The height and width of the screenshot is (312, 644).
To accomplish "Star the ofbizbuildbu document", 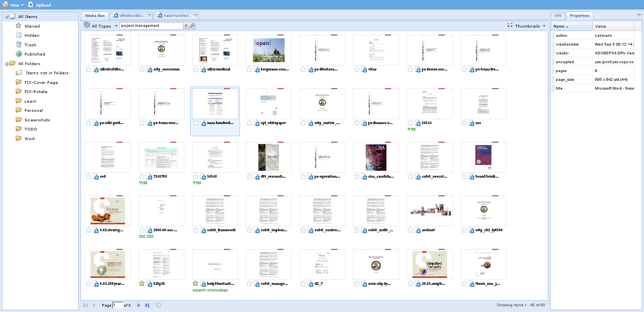I will 89,69.
